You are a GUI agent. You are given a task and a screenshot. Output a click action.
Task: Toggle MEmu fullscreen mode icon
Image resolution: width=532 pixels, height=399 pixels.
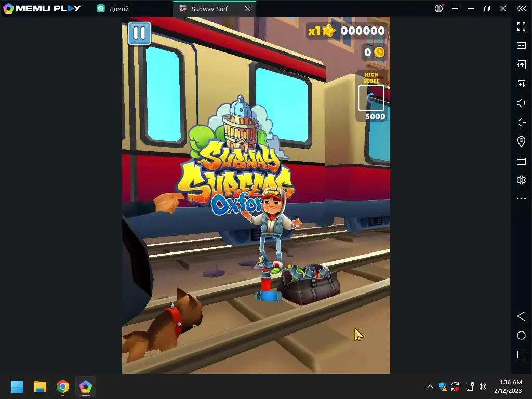tap(521, 26)
